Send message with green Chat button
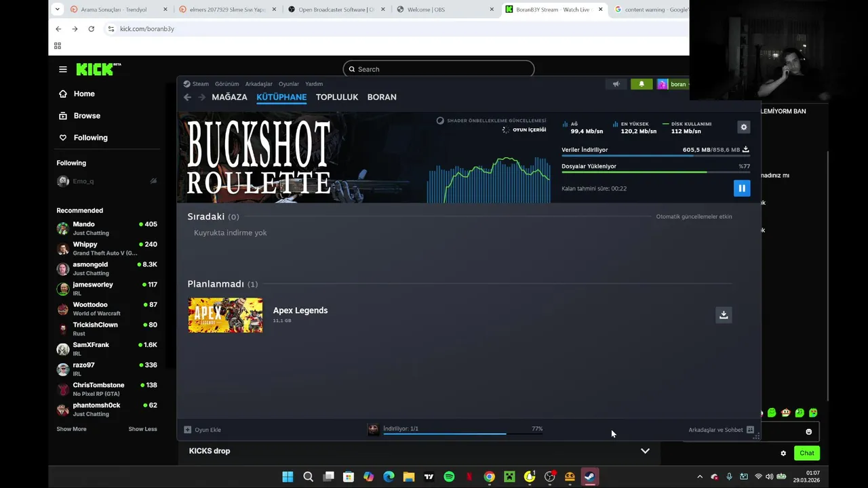The width and height of the screenshot is (868, 488). tap(806, 453)
